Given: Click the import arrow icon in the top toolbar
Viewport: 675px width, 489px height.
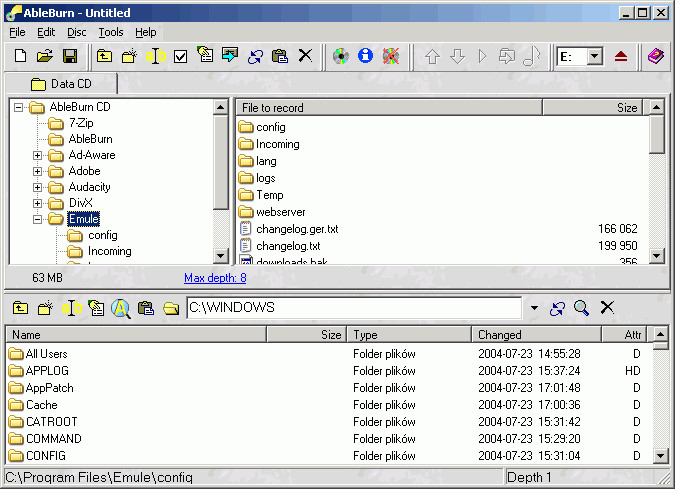Looking at the screenshot, I should pyautogui.click(x=230, y=55).
